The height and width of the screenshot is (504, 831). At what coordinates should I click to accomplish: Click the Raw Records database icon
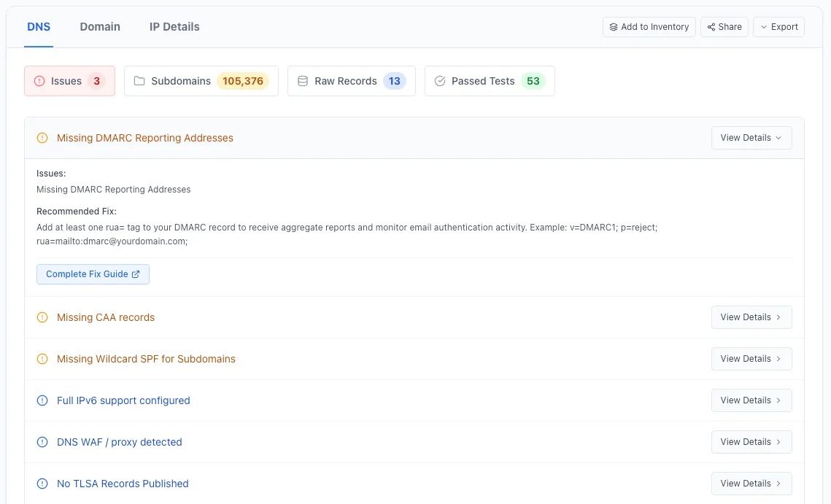point(303,81)
